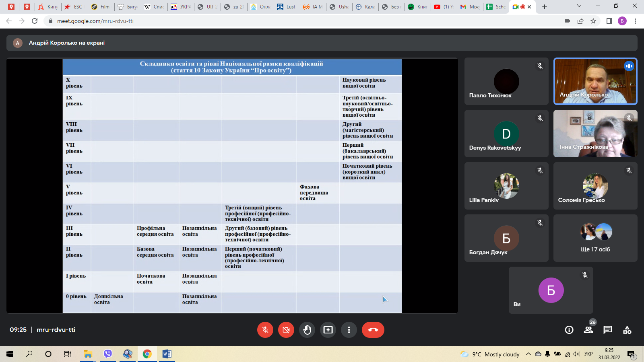644x362 pixels.
Task: Switch to the YouTube tab
Action: (x=443, y=7)
